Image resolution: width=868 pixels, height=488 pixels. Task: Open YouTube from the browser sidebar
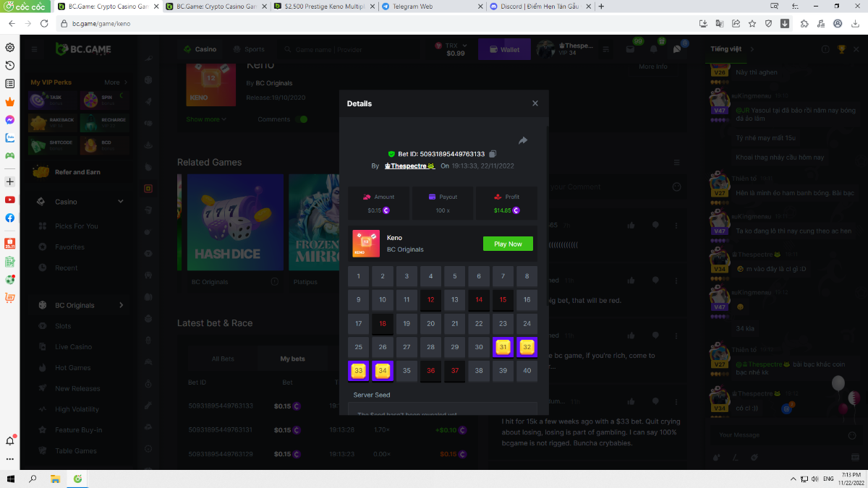10,200
